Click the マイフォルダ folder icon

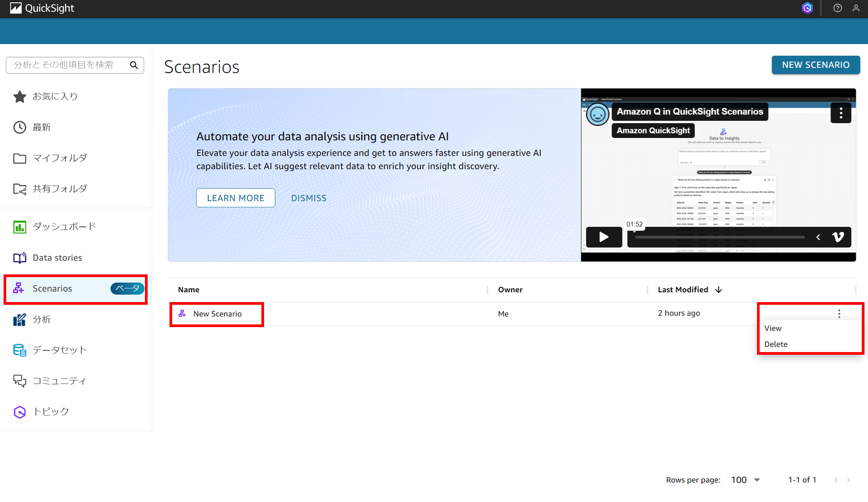(x=20, y=158)
